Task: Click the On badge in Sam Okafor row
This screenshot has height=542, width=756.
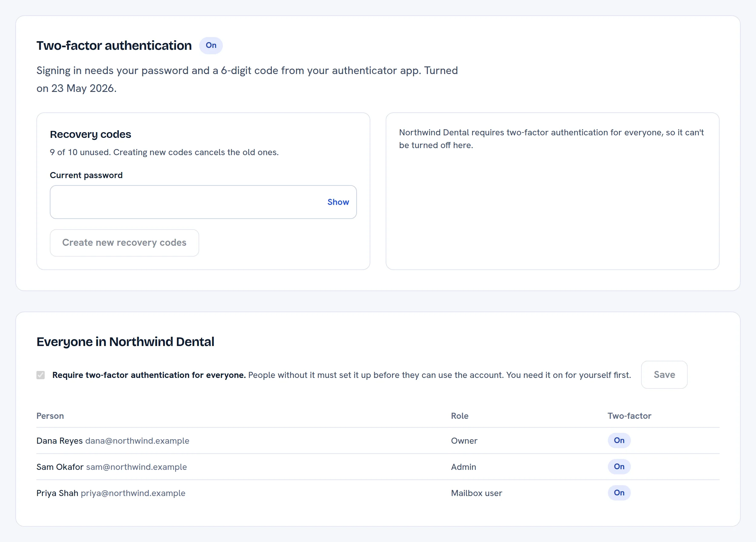Action: [x=619, y=467]
